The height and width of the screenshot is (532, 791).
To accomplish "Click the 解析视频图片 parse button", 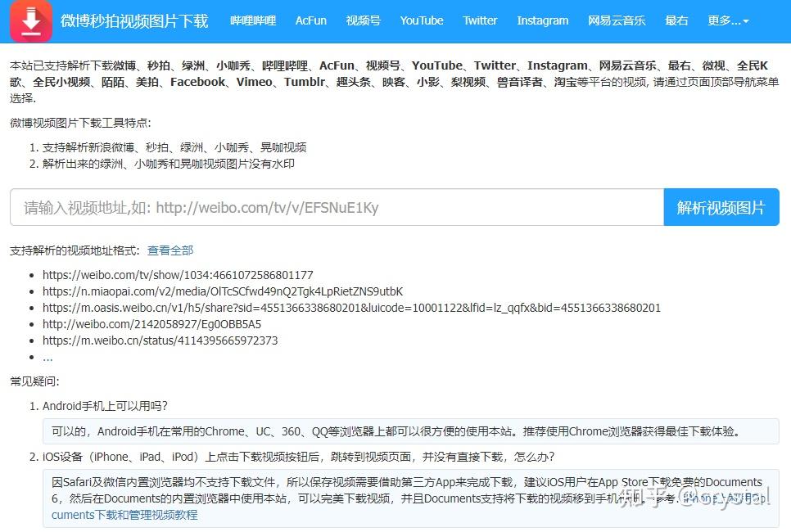I will (x=721, y=207).
